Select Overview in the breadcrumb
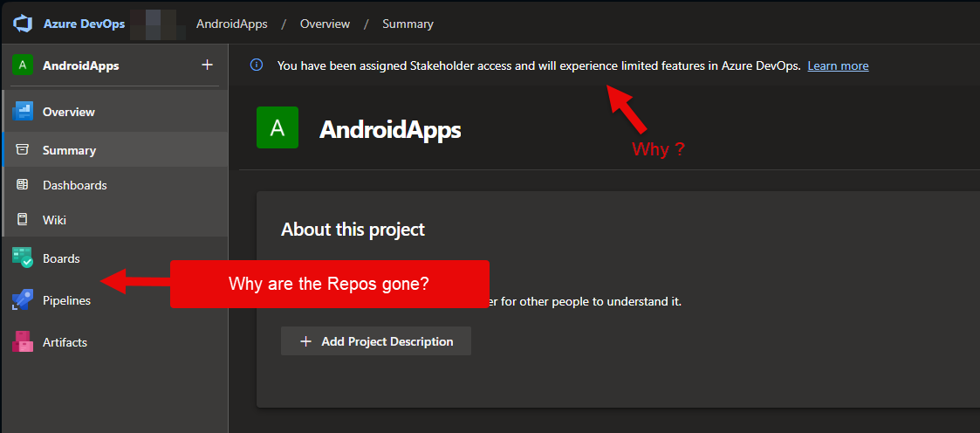This screenshot has height=433, width=980. (325, 24)
